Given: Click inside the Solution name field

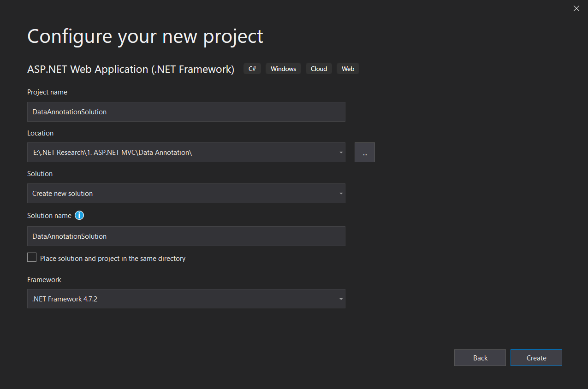Looking at the screenshot, I should pos(186,236).
